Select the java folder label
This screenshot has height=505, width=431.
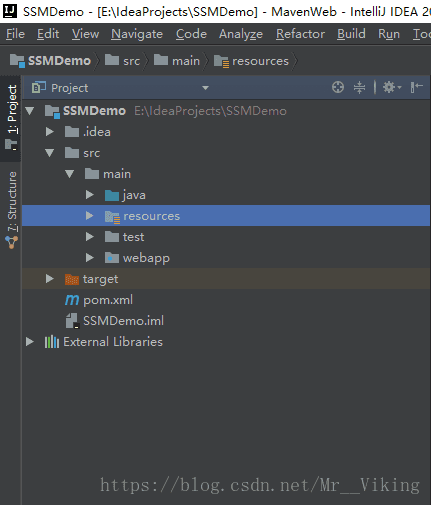coord(134,195)
